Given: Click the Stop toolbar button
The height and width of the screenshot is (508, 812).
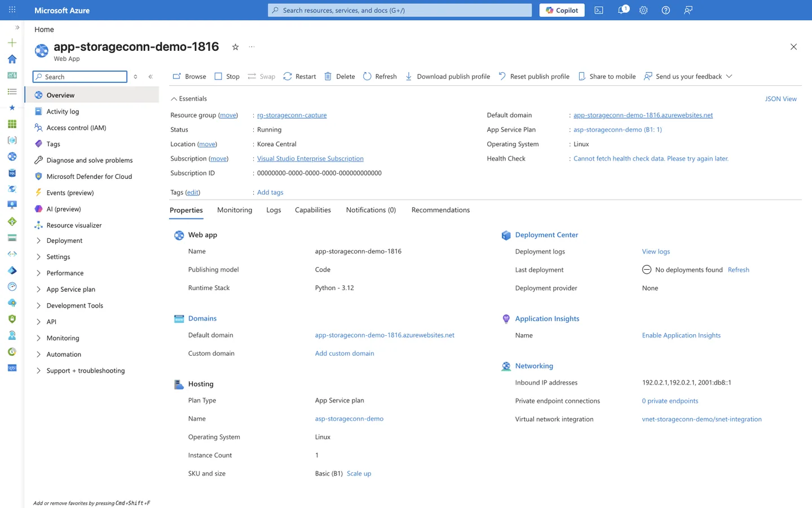Looking at the screenshot, I should (x=227, y=76).
